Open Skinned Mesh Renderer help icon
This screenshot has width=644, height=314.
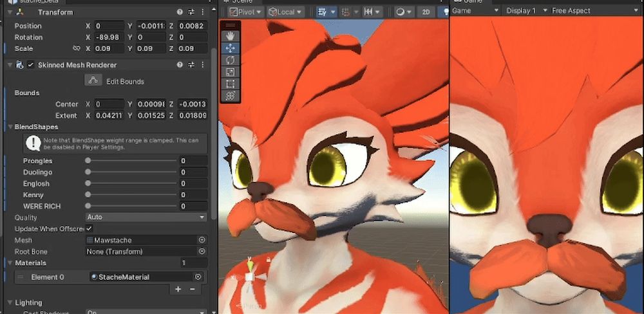(x=180, y=65)
